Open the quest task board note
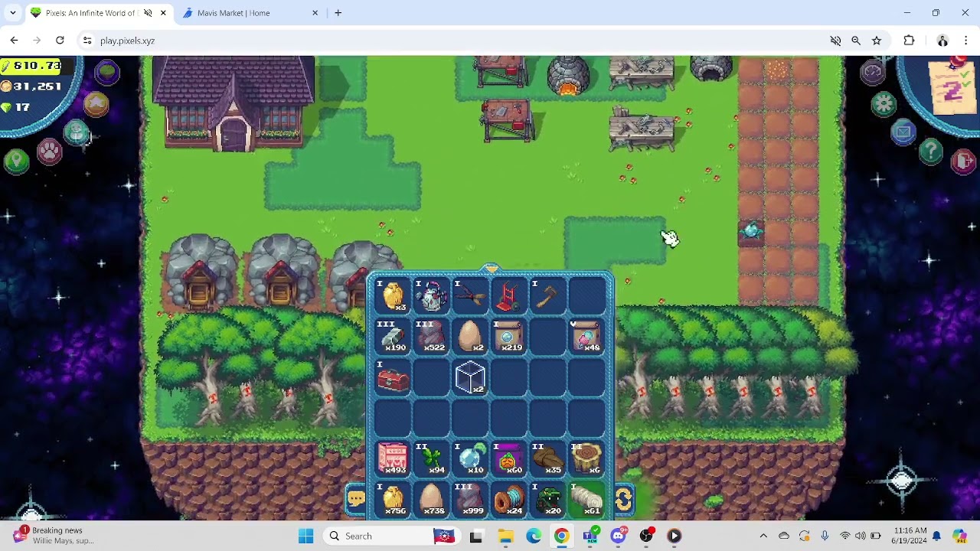 tap(952, 89)
